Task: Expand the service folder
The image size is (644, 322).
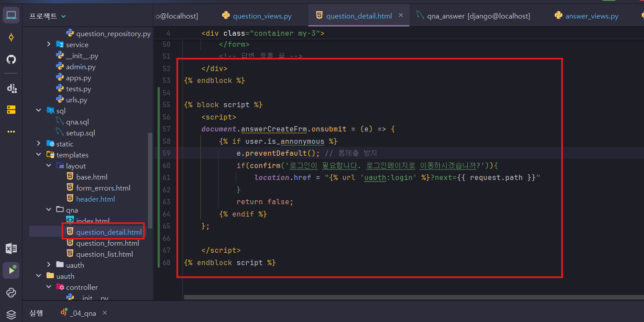Action: click(49, 45)
